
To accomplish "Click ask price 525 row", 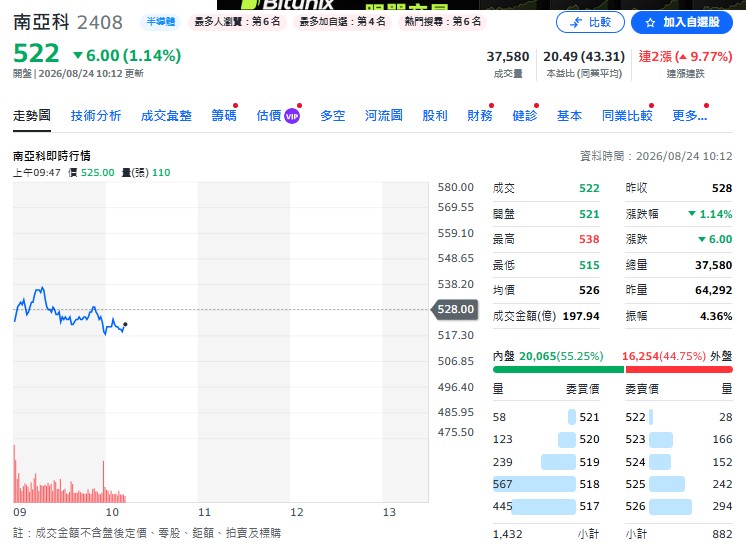I will coord(679,484).
